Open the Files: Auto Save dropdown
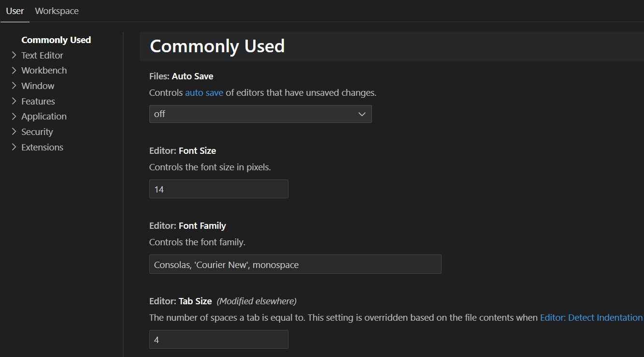Screen dimensions: 644x357 260,114
